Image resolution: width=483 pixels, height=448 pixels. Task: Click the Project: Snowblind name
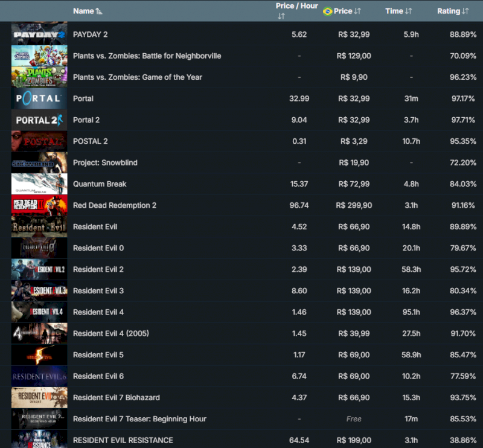[105, 162]
